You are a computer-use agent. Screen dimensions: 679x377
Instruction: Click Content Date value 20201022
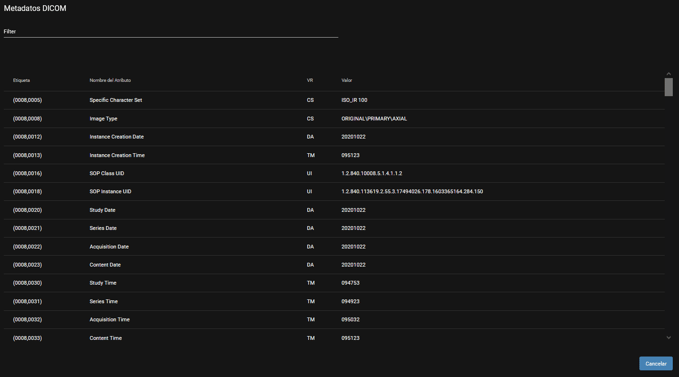(353, 265)
